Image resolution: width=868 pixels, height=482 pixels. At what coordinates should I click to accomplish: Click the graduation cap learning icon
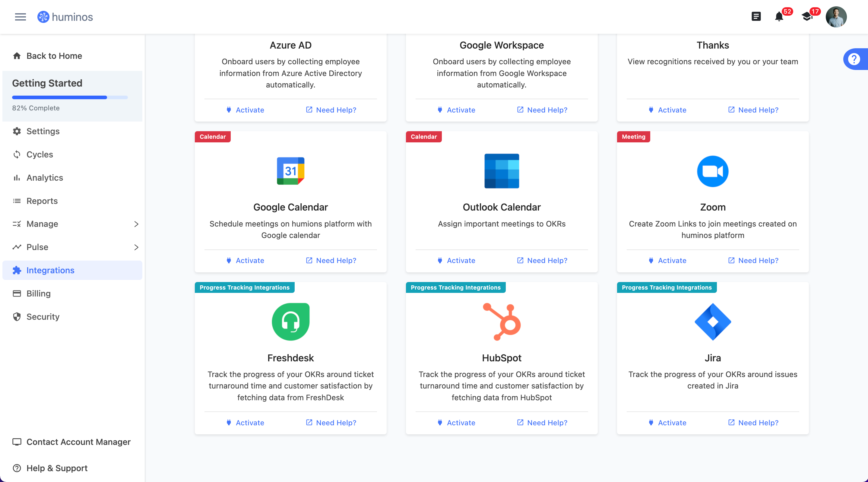(807, 17)
